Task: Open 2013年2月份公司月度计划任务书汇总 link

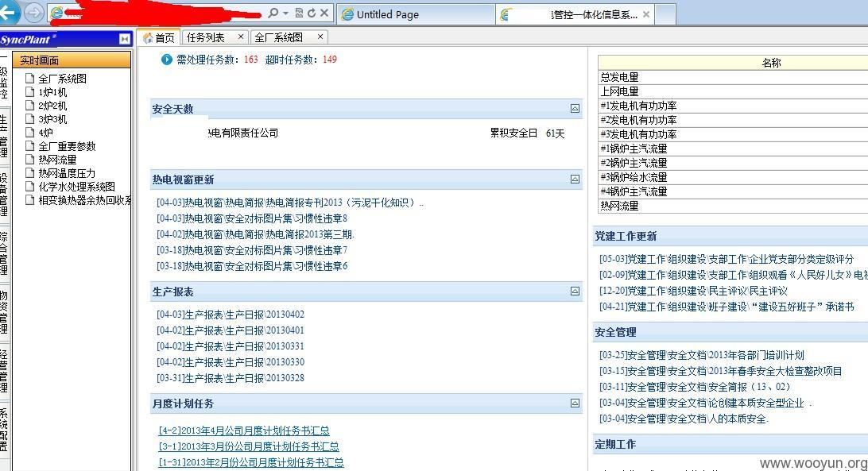Action: [x=250, y=462]
